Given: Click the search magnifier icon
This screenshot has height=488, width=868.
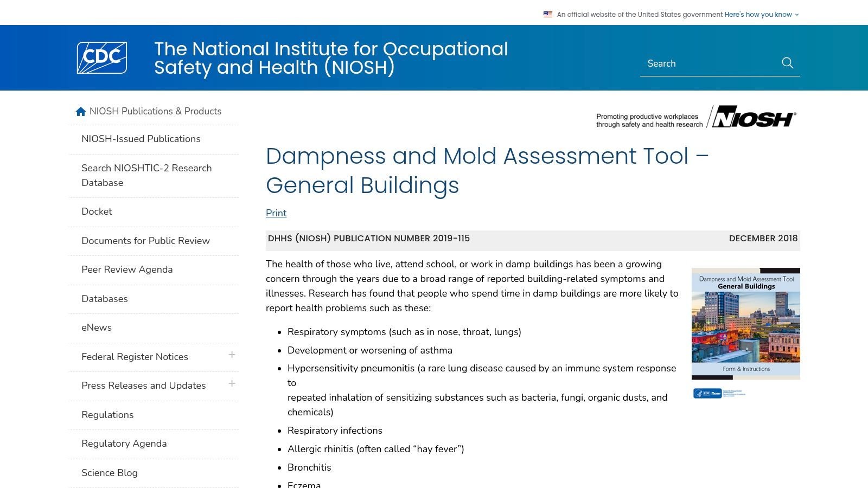Looking at the screenshot, I should point(787,63).
